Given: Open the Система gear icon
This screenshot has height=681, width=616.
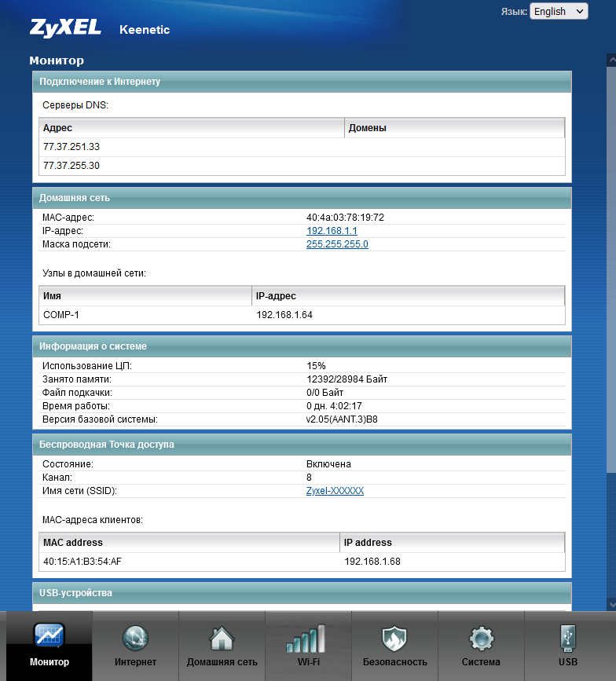Looking at the screenshot, I should [481, 637].
